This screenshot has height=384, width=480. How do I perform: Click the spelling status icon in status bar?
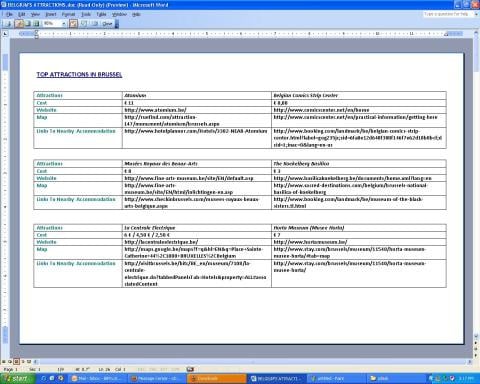click(x=190, y=369)
